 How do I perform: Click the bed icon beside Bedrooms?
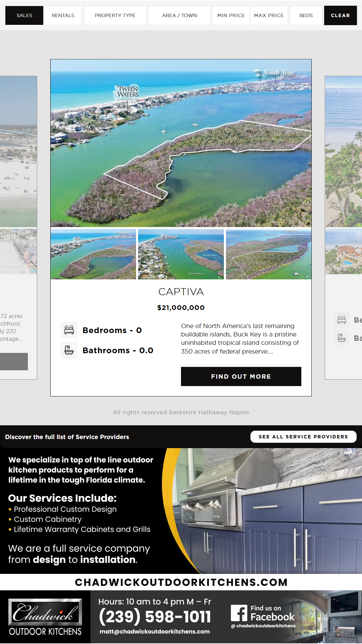[x=69, y=330]
